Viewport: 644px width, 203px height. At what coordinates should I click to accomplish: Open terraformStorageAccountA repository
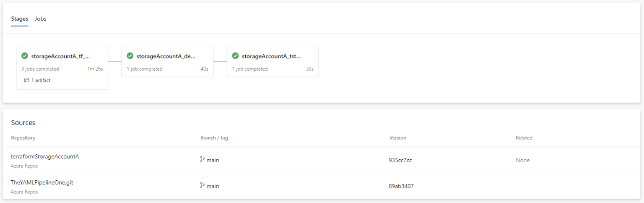tap(45, 156)
